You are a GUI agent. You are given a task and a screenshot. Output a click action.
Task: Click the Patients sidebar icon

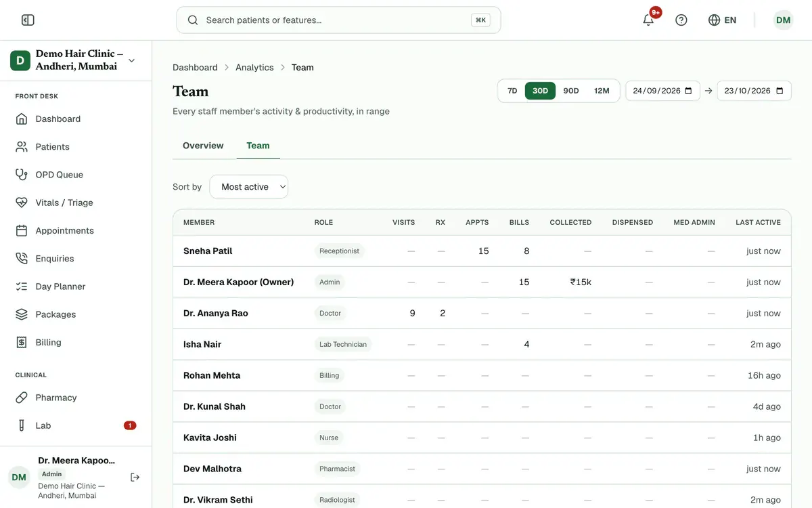pyautogui.click(x=22, y=147)
